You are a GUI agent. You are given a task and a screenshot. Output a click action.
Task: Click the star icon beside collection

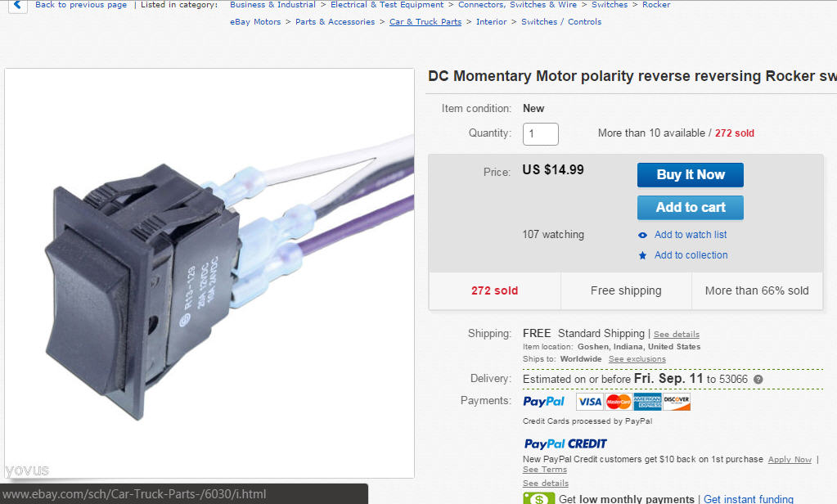point(643,256)
